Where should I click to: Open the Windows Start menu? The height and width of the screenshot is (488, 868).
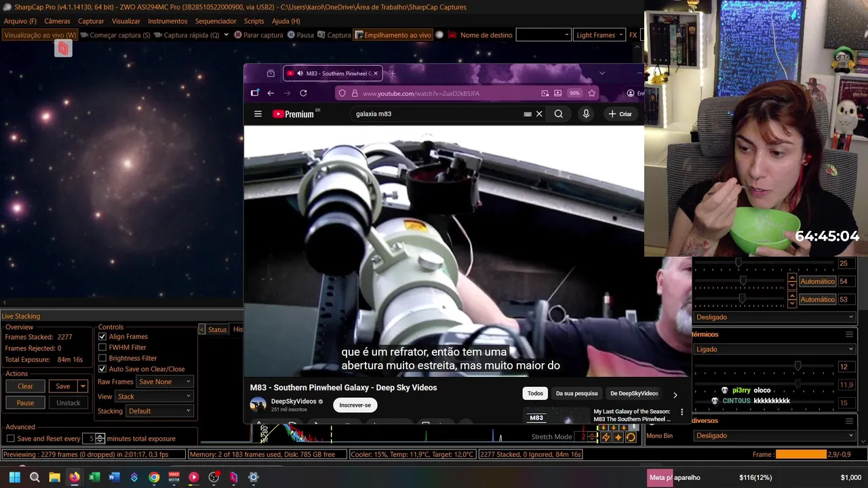coord(15,477)
